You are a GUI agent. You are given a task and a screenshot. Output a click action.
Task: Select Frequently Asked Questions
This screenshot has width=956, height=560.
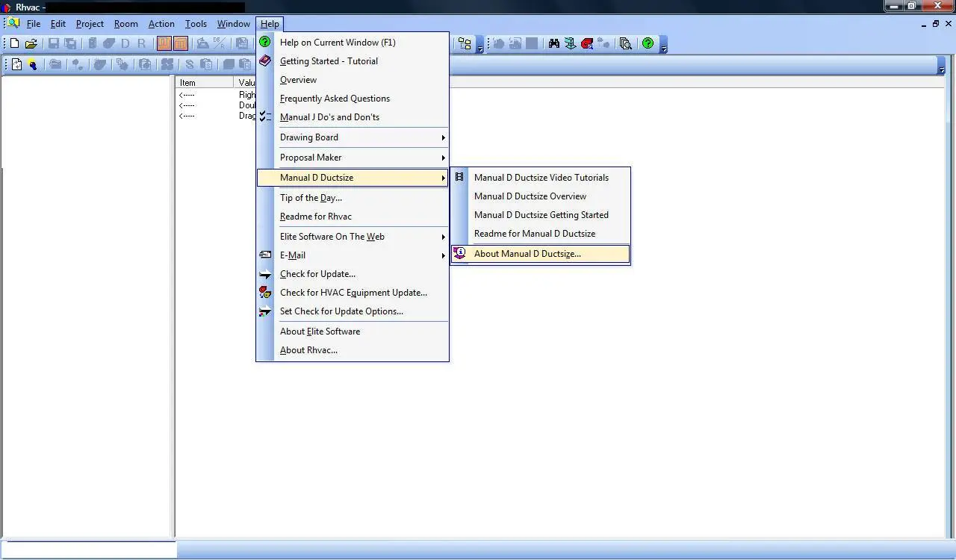[335, 99]
